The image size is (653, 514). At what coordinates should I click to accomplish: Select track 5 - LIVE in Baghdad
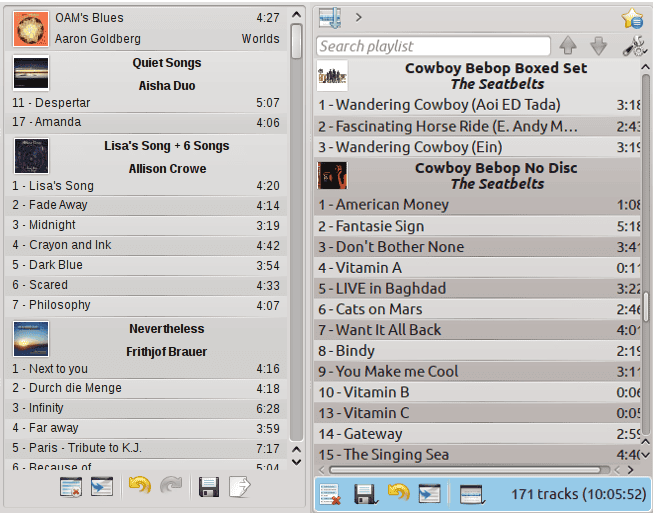pyautogui.click(x=477, y=289)
